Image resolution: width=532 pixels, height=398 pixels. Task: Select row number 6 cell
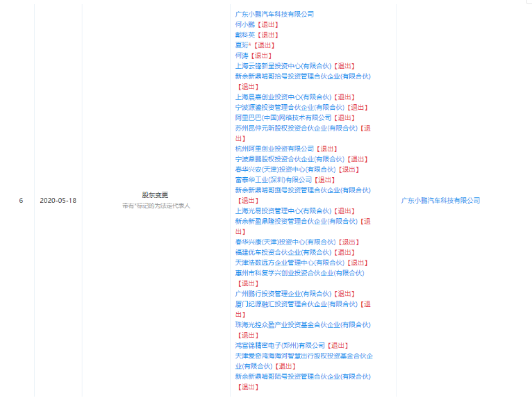[x=21, y=201]
